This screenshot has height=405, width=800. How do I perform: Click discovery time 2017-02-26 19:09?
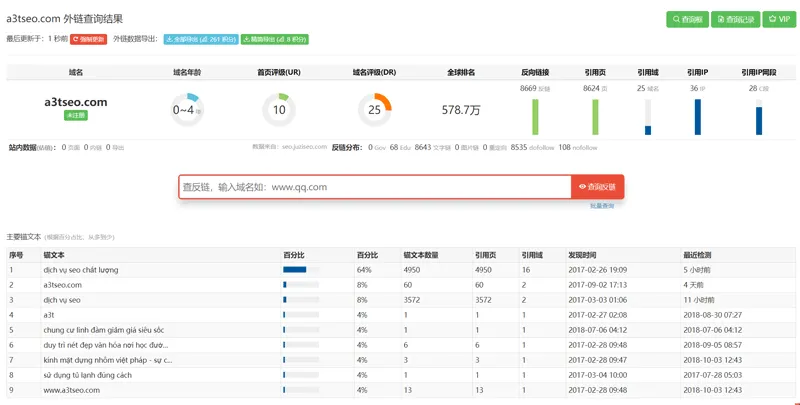(597, 270)
